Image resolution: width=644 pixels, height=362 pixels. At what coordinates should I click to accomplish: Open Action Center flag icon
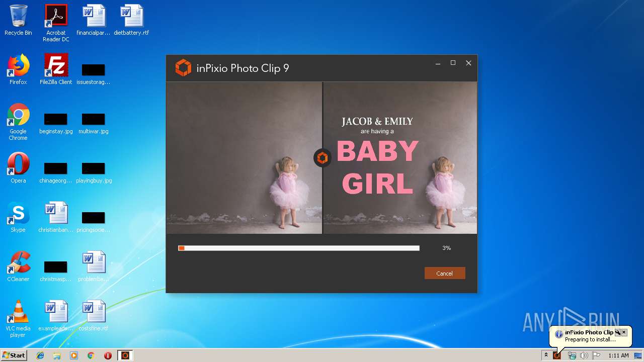(596, 355)
